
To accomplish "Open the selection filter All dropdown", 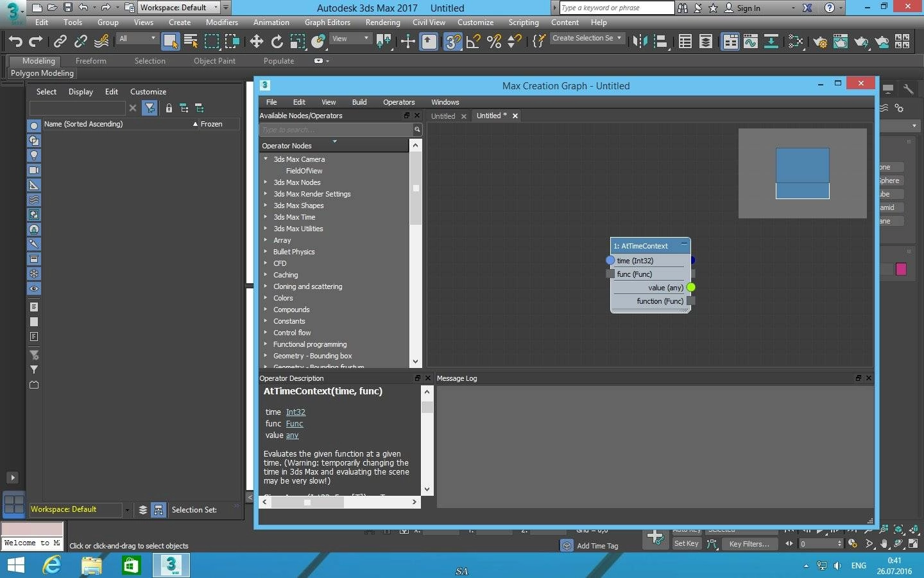I will [137, 39].
